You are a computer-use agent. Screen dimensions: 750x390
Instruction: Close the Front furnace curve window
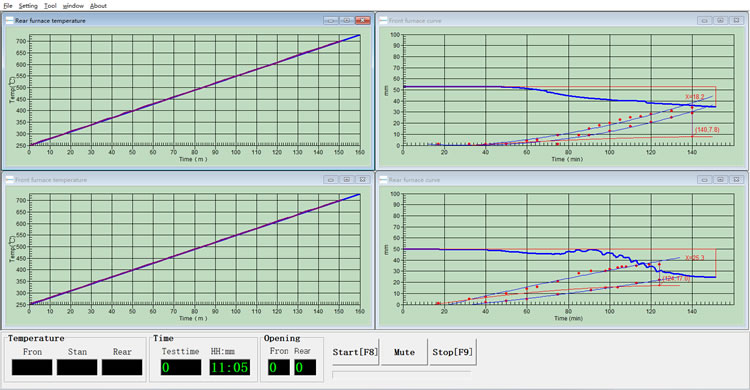737,21
